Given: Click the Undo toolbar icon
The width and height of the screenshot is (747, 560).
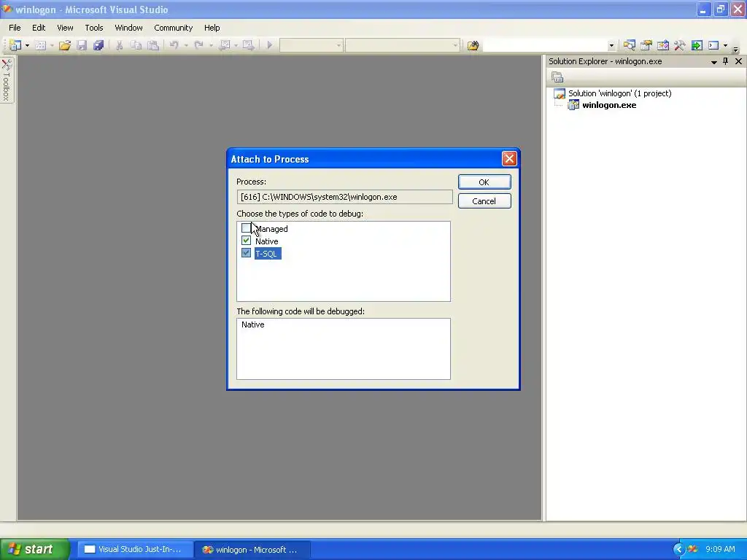Looking at the screenshot, I should [174, 45].
